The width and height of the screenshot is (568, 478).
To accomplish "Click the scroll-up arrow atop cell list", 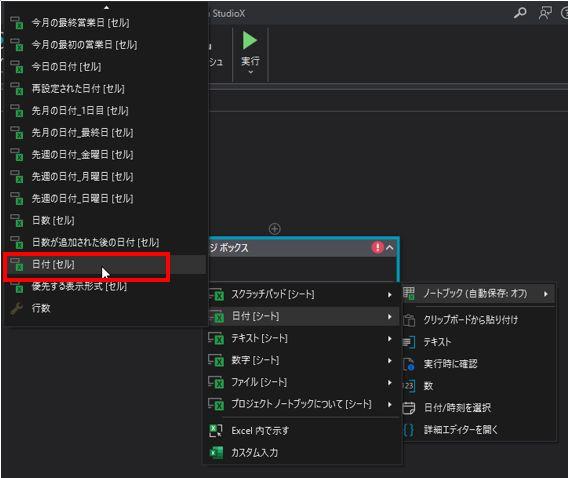I will tap(106, 7).
